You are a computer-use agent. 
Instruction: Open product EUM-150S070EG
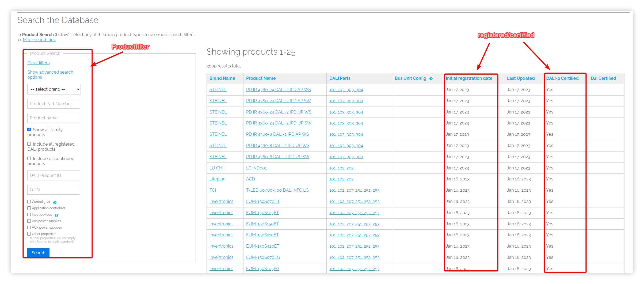(263, 257)
